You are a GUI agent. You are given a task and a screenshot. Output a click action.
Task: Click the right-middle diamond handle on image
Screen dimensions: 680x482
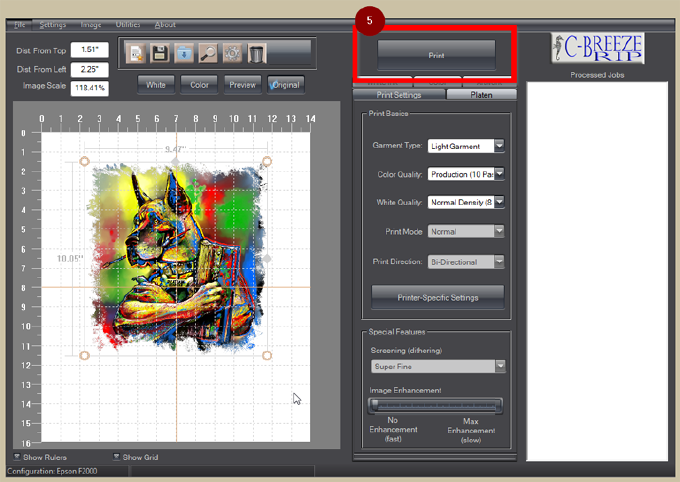(267, 259)
